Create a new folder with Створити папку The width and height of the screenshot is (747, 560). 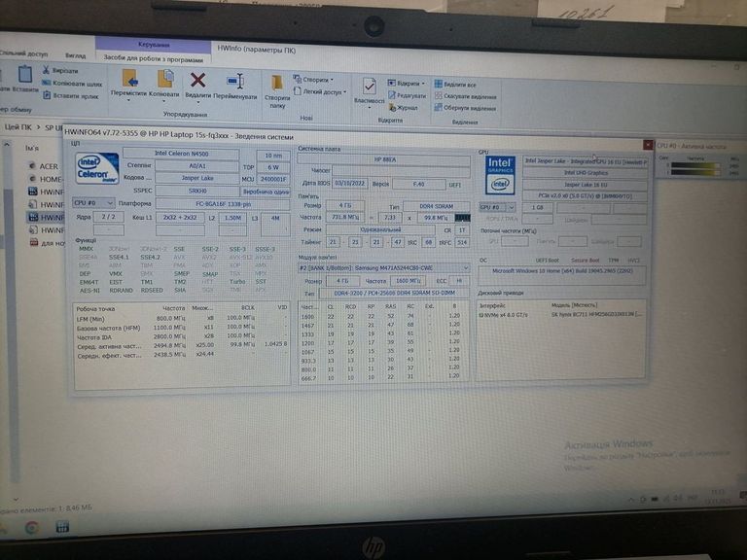point(277,87)
